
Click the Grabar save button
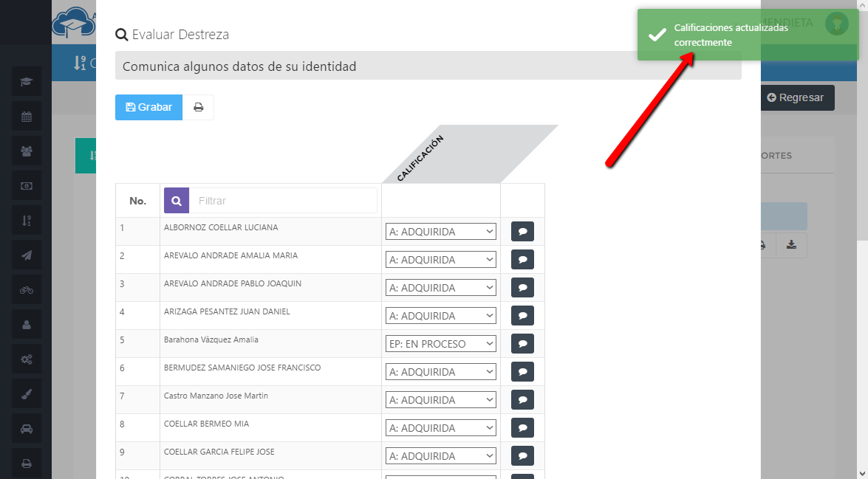149,107
